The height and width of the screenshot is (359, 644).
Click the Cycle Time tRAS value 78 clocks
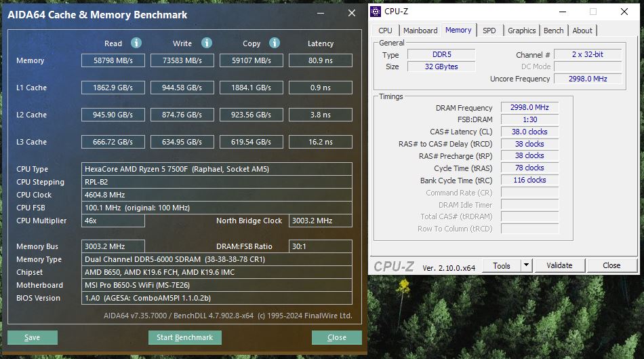530,168
